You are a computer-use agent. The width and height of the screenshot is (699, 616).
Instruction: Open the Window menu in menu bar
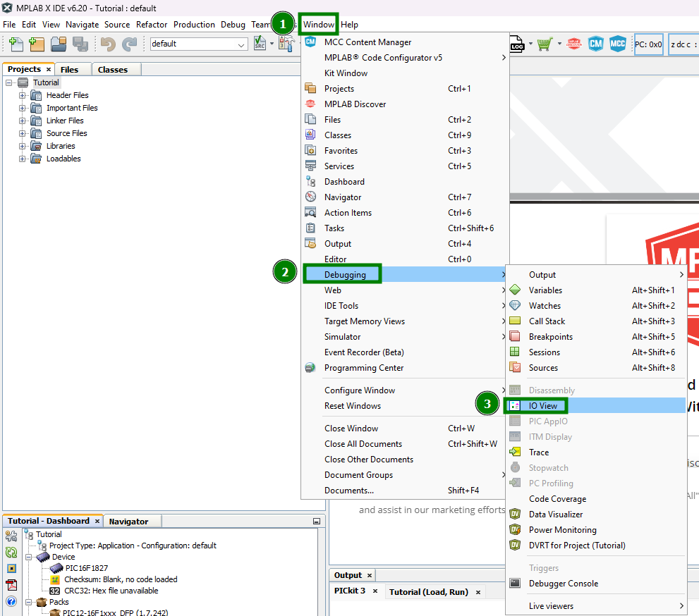click(319, 25)
